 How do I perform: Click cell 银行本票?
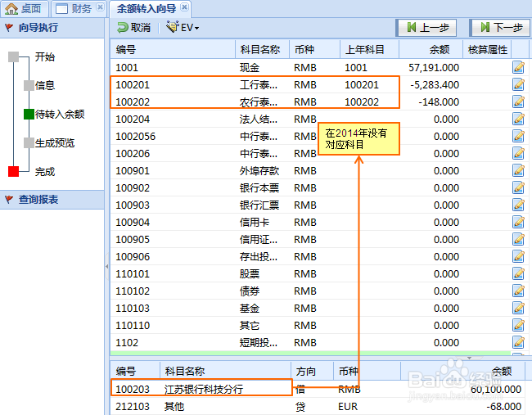(x=259, y=187)
